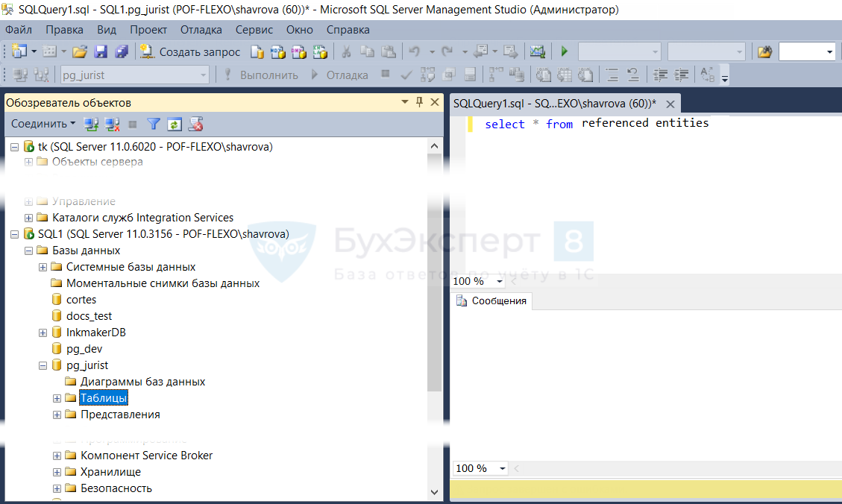Save the query with the diskette icon
Viewport: 842px width, 504px height.
[x=101, y=51]
